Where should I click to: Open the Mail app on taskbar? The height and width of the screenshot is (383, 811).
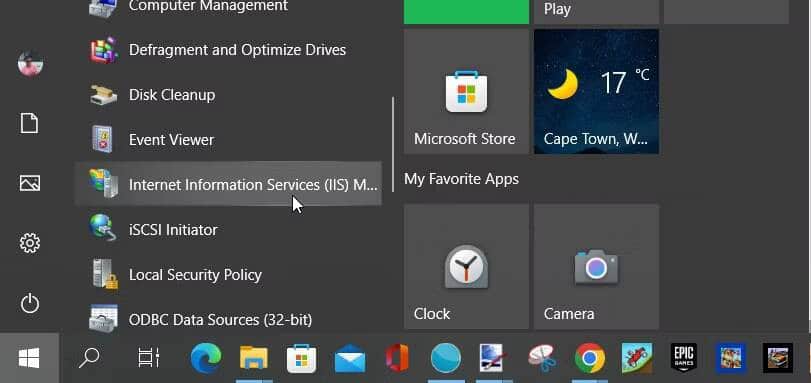pyautogui.click(x=350, y=359)
